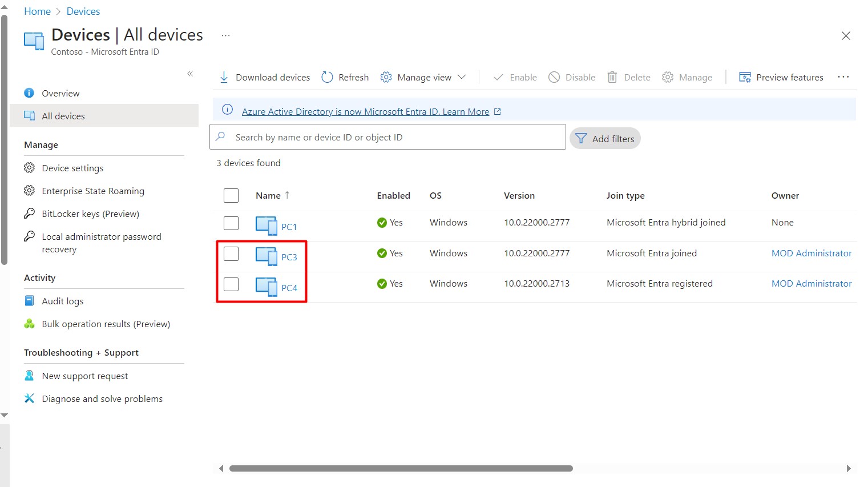Viewport: 868px width, 487px height.
Task: Click the Disable circle-slash icon
Action: [x=554, y=77]
